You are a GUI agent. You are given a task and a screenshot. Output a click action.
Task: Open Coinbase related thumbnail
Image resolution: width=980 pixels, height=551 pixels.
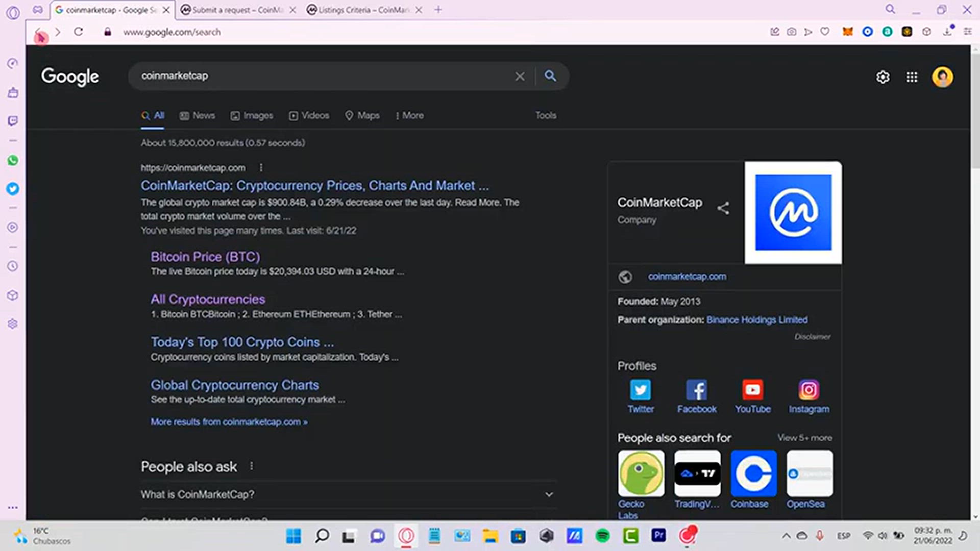[753, 473]
